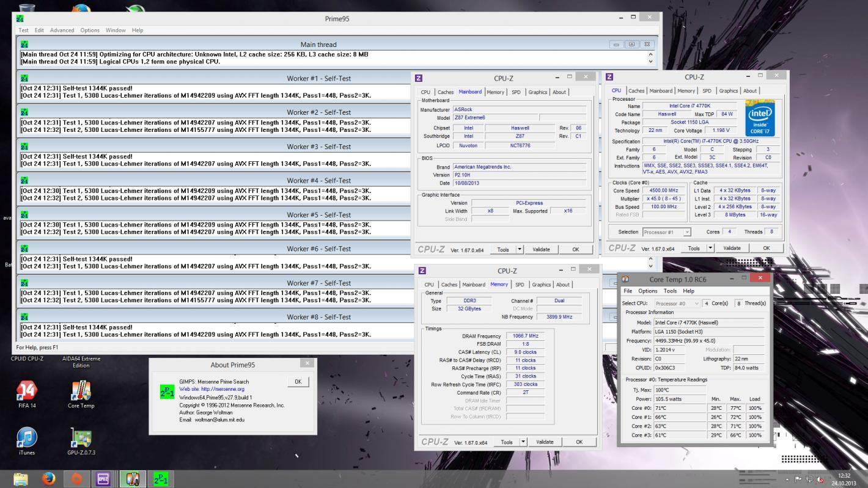Image resolution: width=868 pixels, height=488 pixels.
Task: Switch to CPU-Z taskbar button
Action: tap(103, 479)
